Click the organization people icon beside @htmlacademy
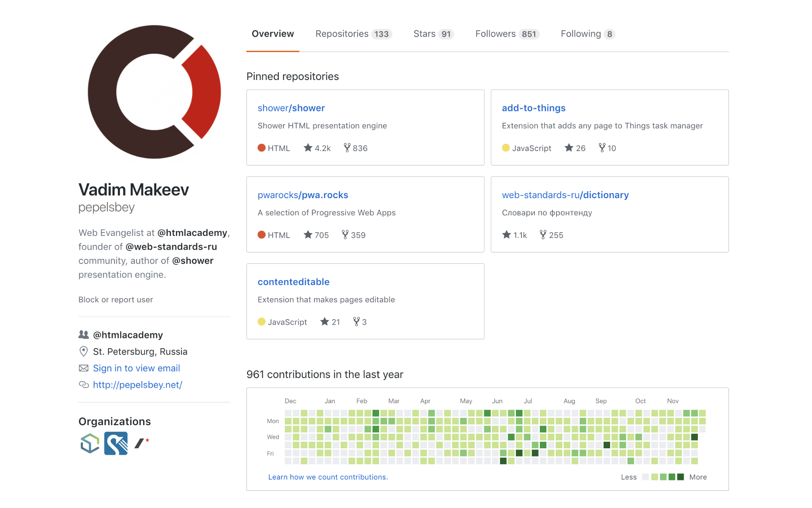Viewport: 812px width, 508px height. pyautogui.click(x=84, y=335)
